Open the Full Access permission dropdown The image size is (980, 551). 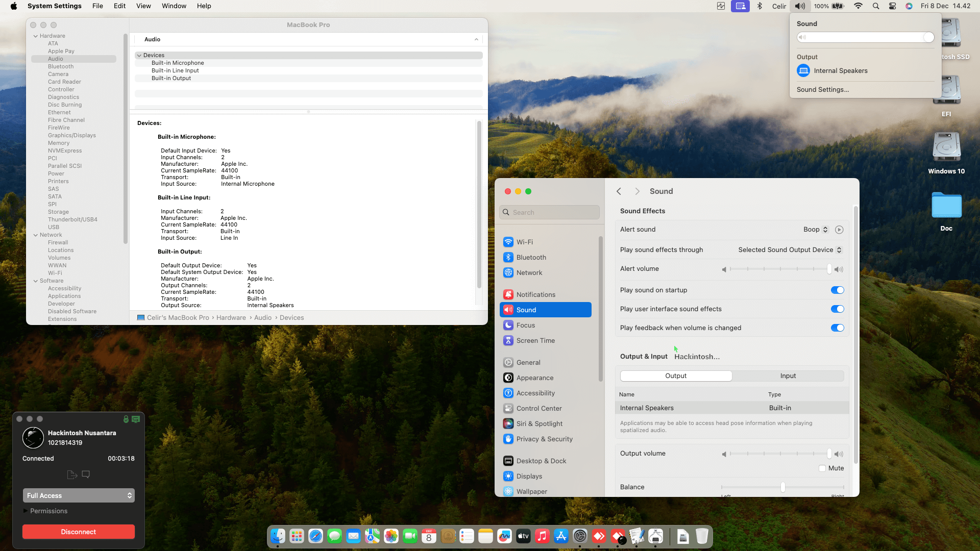tap(79, 495)
